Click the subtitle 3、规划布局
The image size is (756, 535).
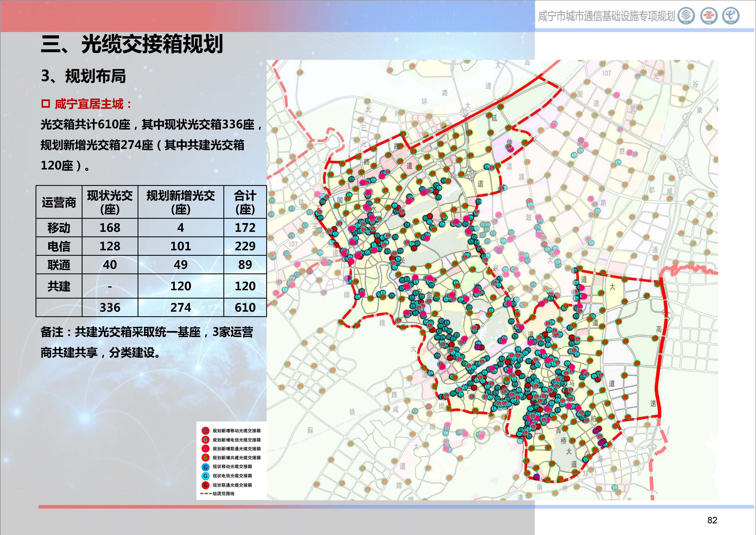tap(83, 76)
